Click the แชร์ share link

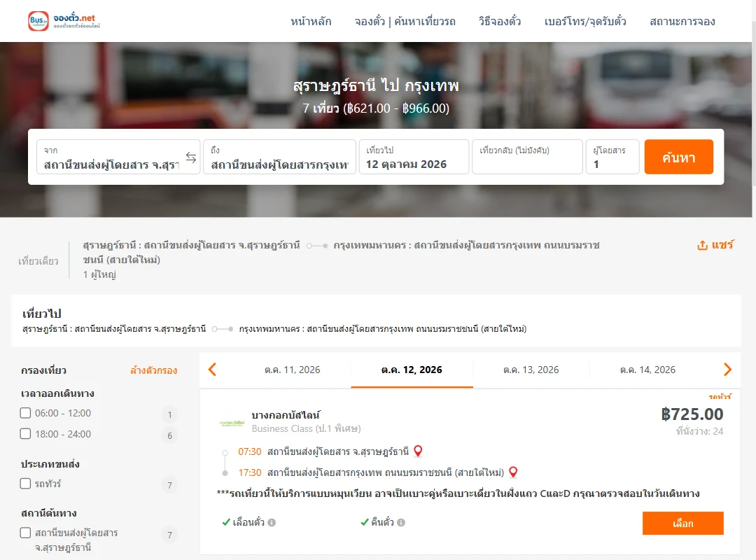[x=722, y=245]
